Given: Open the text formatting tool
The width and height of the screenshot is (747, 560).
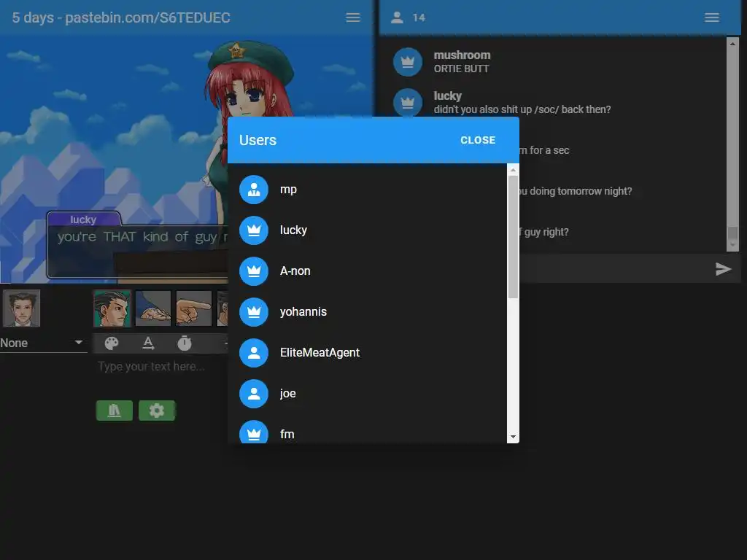Looking at the screenshot, I should pos(148,343).
